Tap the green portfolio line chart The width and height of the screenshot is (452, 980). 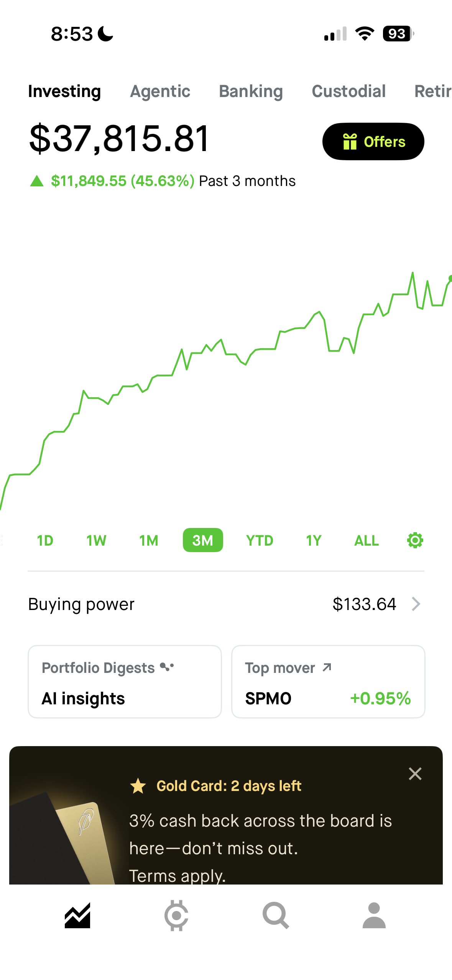click(226, 391)
